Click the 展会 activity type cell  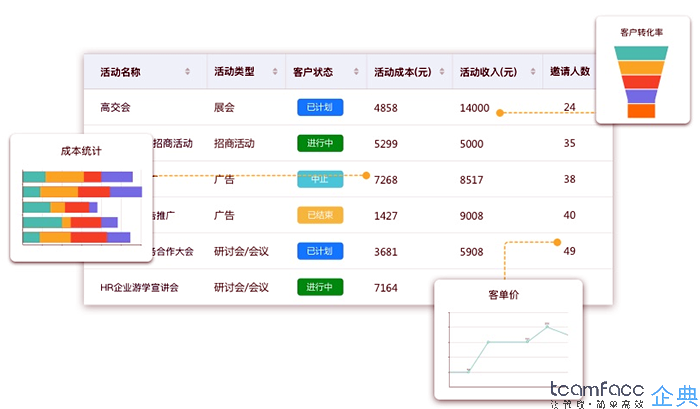(x=224, y=107)
